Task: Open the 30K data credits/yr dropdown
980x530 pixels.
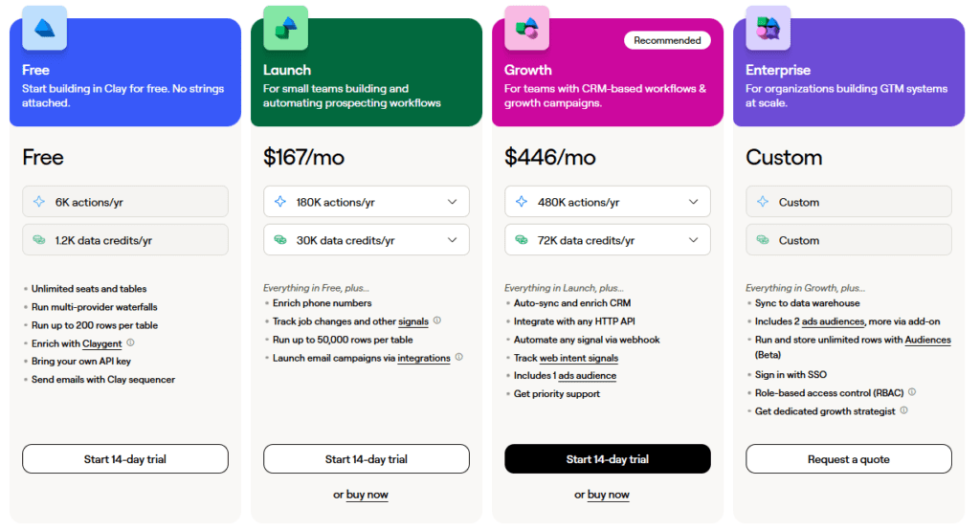Action: point(452,240)
